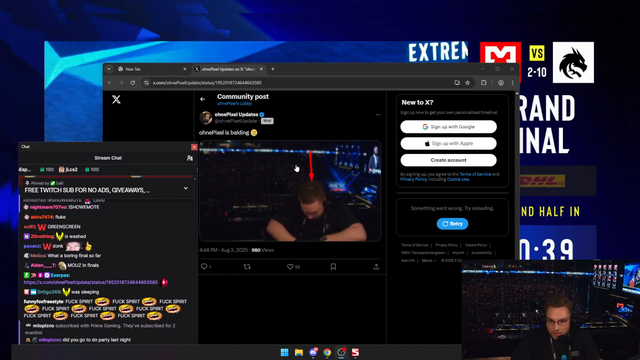Image resolution: width=640 pixels, height=360 pixels.
Task: Bookmark the post icon
Action: [x=333, y=267]
